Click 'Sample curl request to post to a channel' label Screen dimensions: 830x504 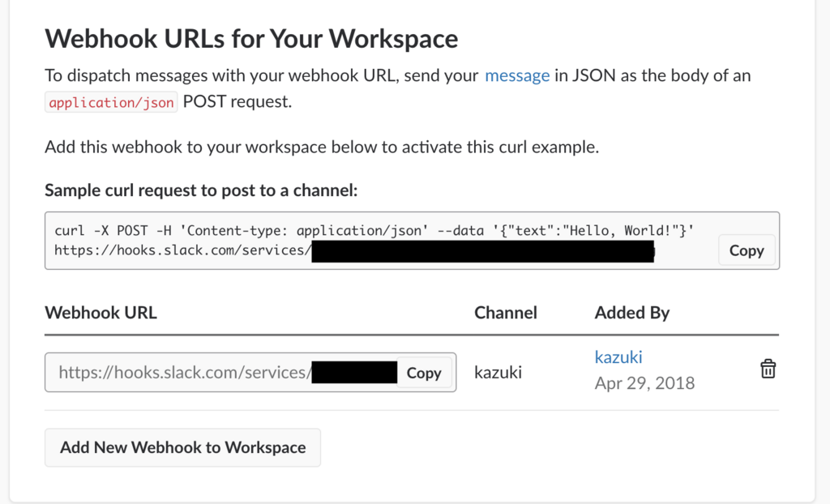pos(201,190)
